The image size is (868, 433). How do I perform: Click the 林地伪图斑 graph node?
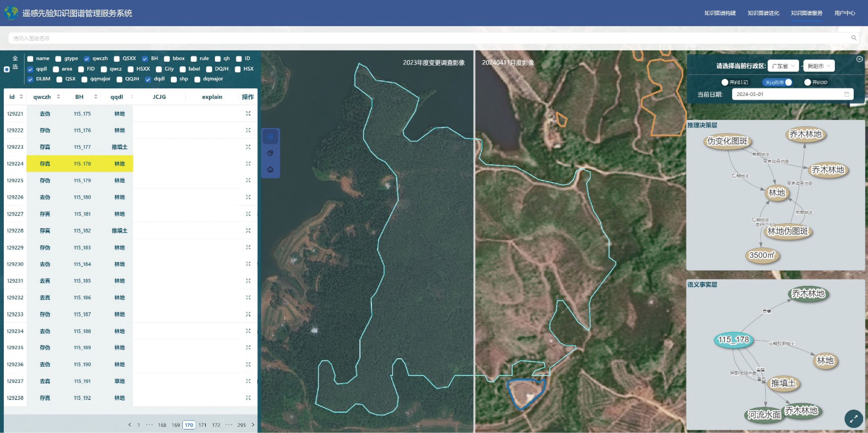[787, 231]
